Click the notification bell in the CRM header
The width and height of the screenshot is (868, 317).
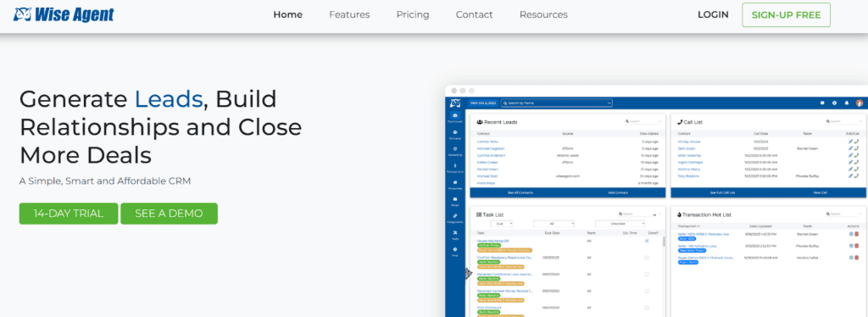click(847, 103)
